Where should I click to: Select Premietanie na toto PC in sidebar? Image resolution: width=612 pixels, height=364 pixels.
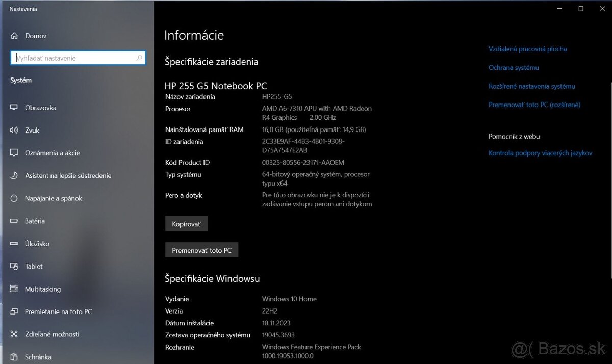coord(14,311)
